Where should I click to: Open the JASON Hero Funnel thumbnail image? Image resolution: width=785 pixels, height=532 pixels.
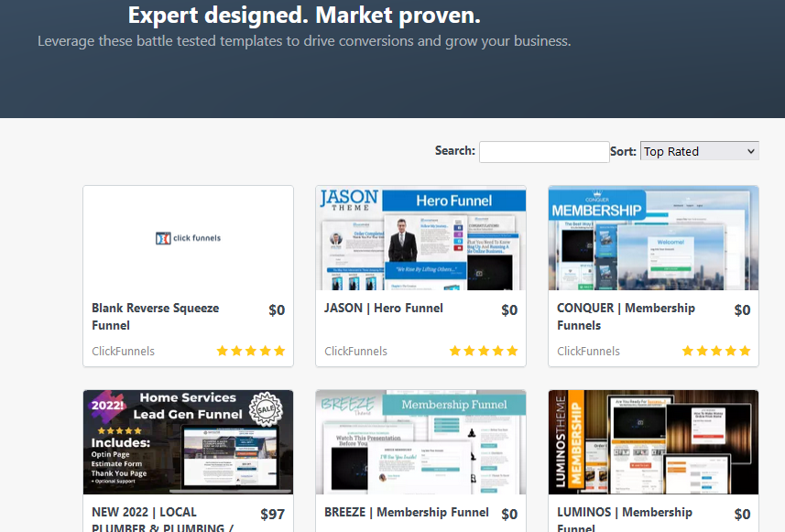coord(420,238)
